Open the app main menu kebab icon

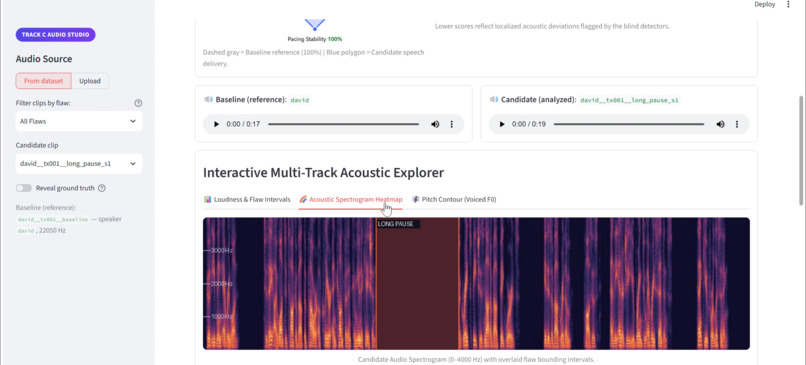pyautogui.click(x=789, y=4)
